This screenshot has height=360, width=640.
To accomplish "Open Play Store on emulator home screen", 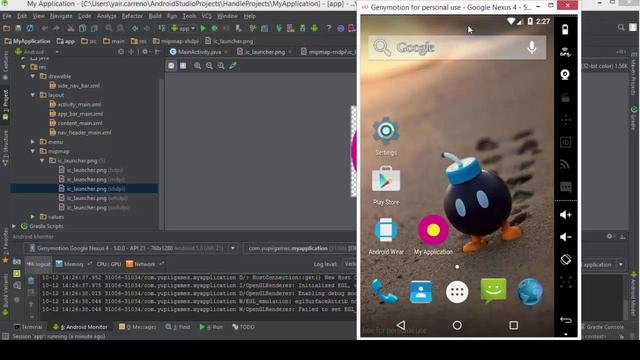I will [x=386, y=185].
